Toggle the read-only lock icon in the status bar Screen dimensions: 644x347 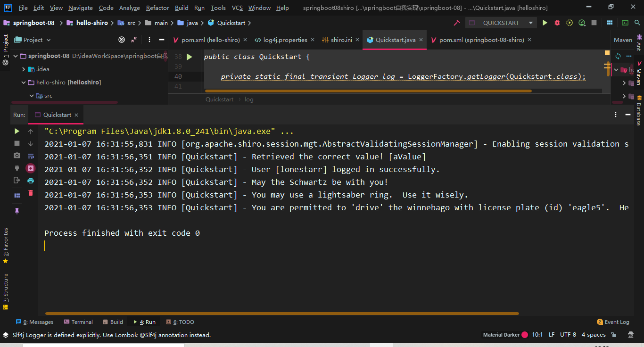[x=614, y=335]
